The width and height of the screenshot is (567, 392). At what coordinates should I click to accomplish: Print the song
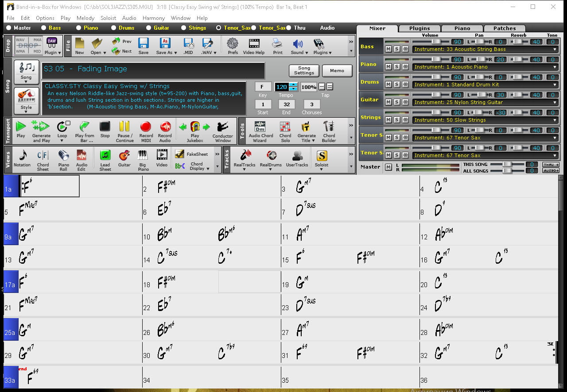point(277,46)
